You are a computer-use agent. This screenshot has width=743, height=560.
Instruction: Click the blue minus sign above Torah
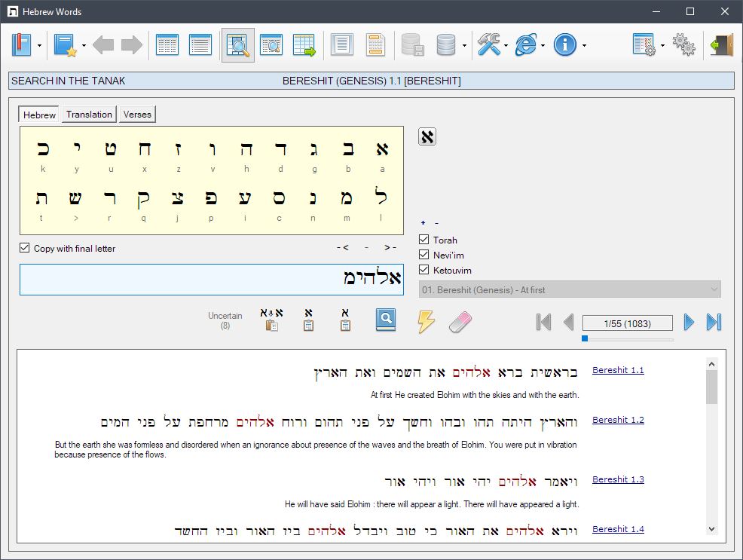[x=436, y=222]
